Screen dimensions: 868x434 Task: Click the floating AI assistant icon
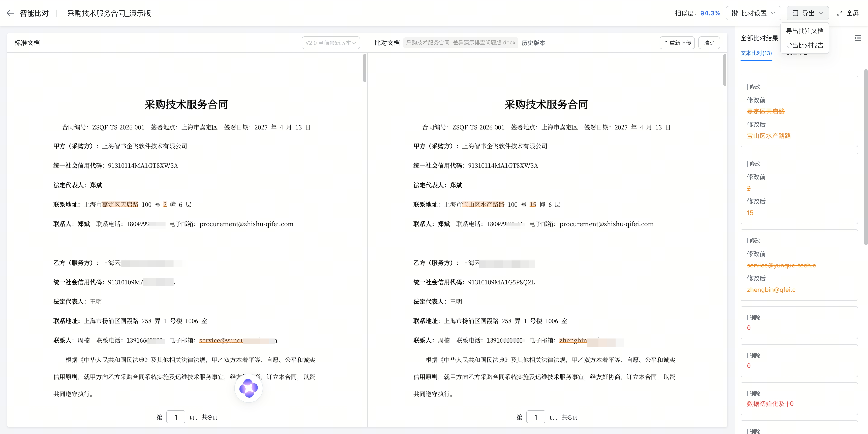pyautogui.click(x=249, y=388)
